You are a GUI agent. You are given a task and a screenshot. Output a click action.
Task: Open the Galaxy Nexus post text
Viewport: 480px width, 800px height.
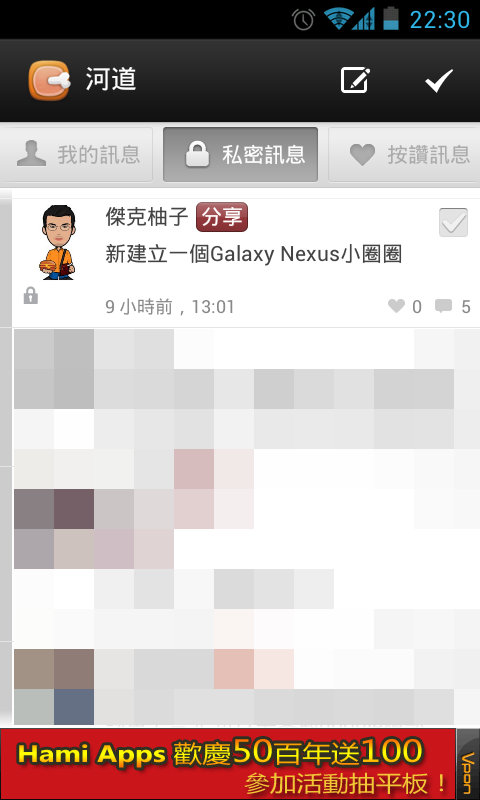[x=254, y=254]
